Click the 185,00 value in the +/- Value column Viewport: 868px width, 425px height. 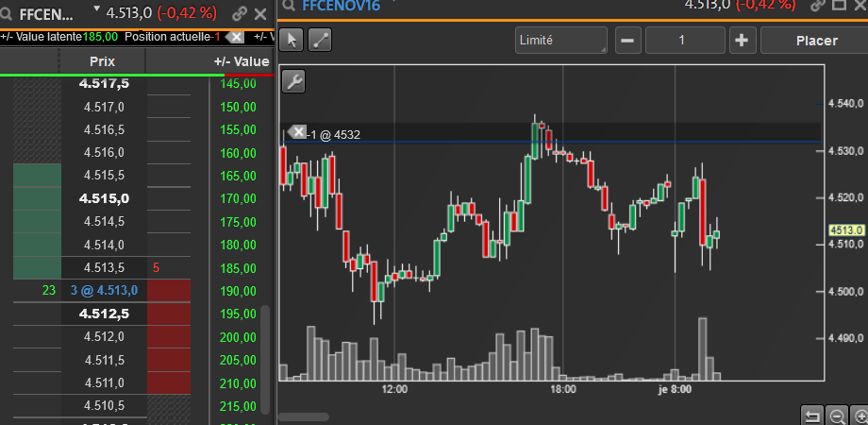pos(238,268)
